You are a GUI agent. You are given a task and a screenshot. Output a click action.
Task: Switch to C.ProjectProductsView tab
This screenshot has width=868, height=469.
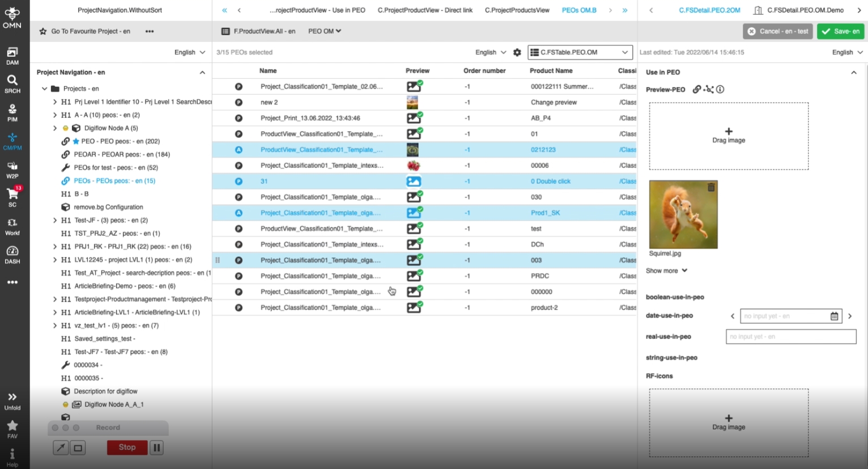pos(517,10)
